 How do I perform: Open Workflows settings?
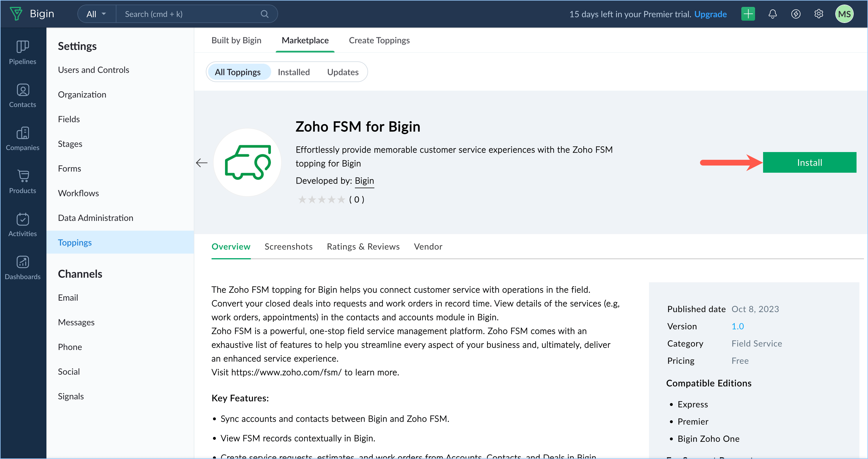(x=78, y=193)
